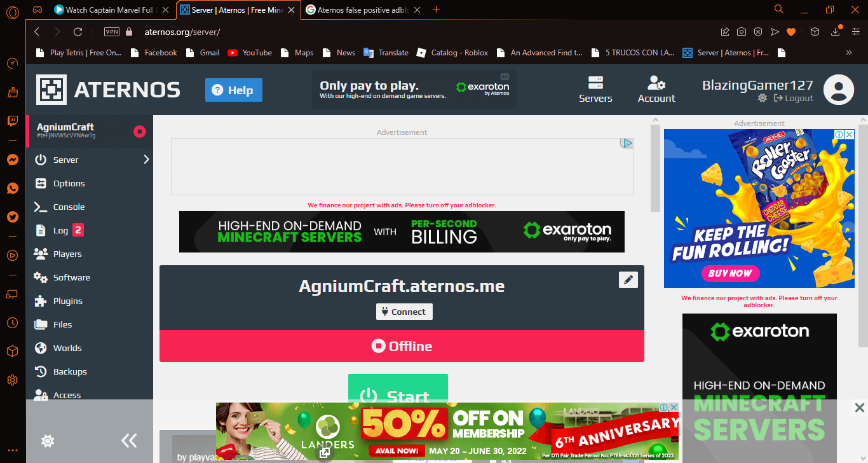
Task: Take a snapshot with the camera icon
Action: tap(742, 32)
